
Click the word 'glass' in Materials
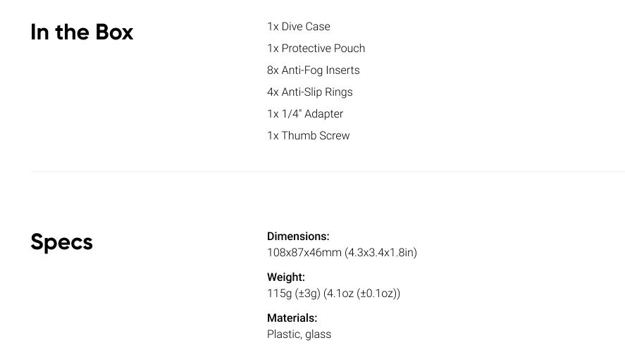click(x=318, y=334)
